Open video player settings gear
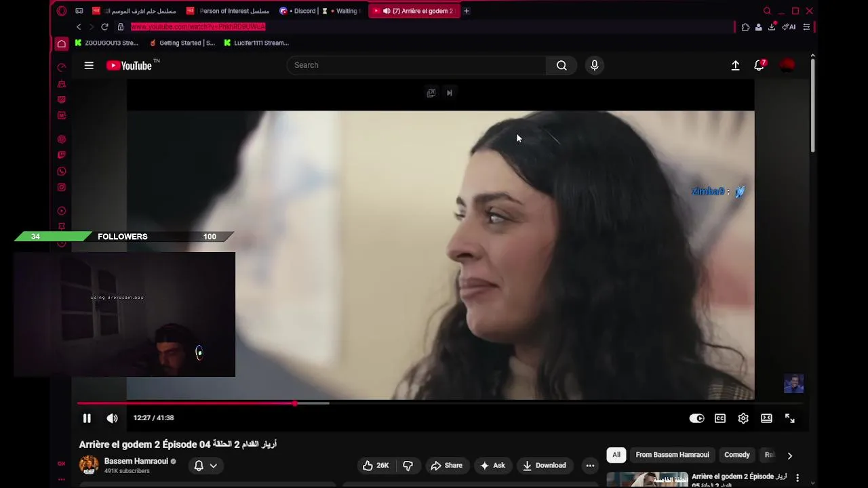Viewport: 868px width, 488px height. [x=743, y=418]
